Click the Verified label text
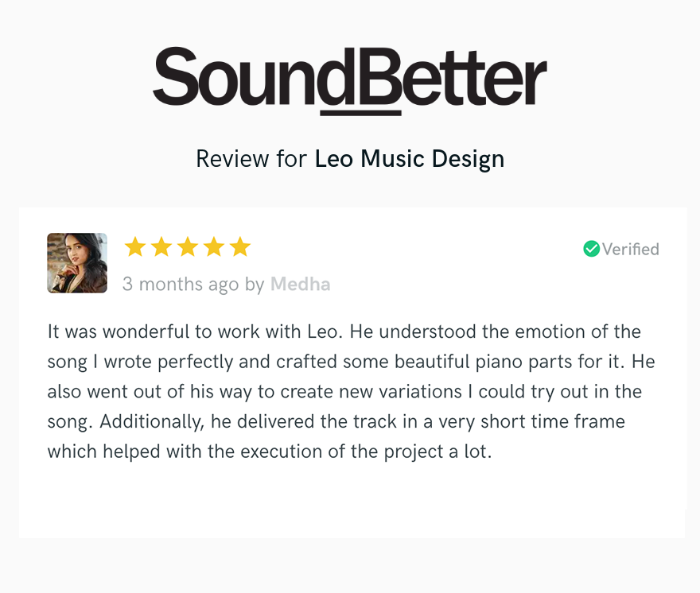 point(630,249)
